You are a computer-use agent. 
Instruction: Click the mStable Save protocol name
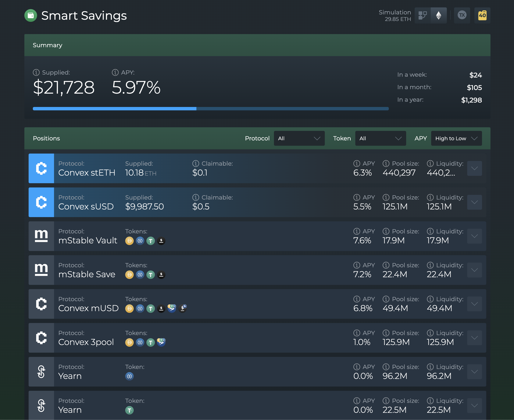tap(87, 274)
